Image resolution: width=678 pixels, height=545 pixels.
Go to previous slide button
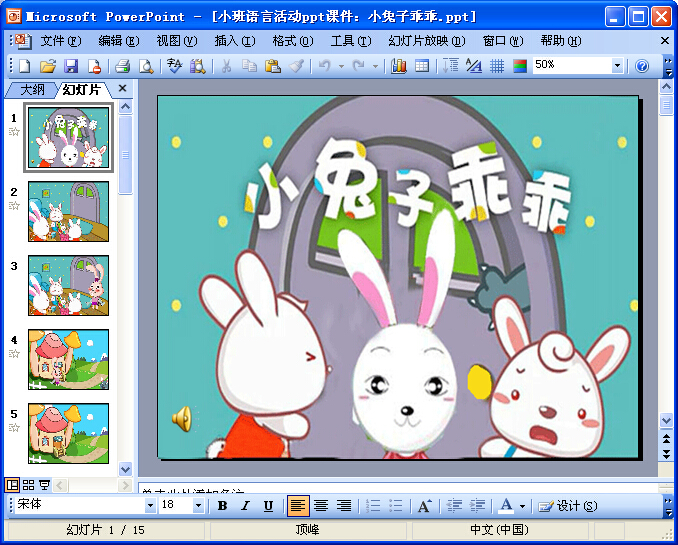click(x=666, y=439)
